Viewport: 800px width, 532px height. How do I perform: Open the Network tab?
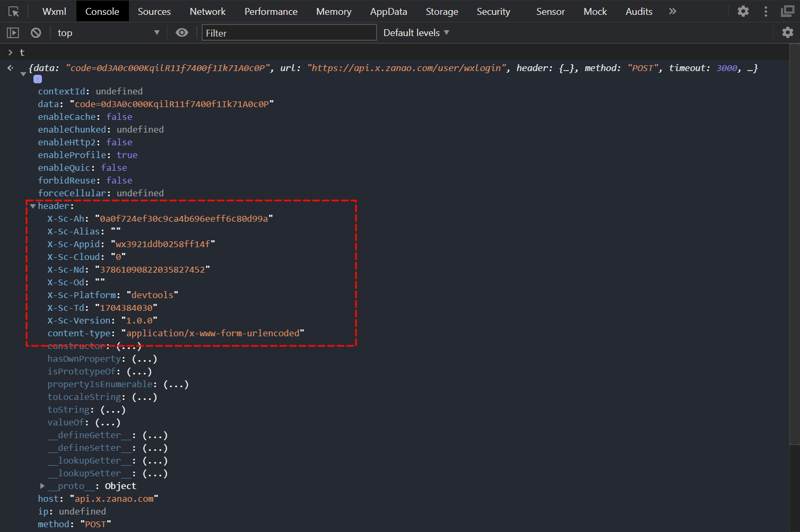click(208, 11)
